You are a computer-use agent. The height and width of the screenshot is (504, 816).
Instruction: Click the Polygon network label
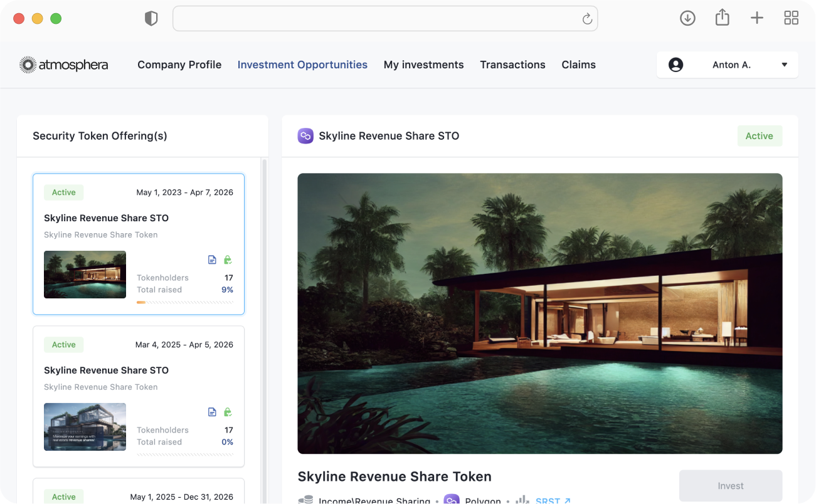[x=483, y=501]
